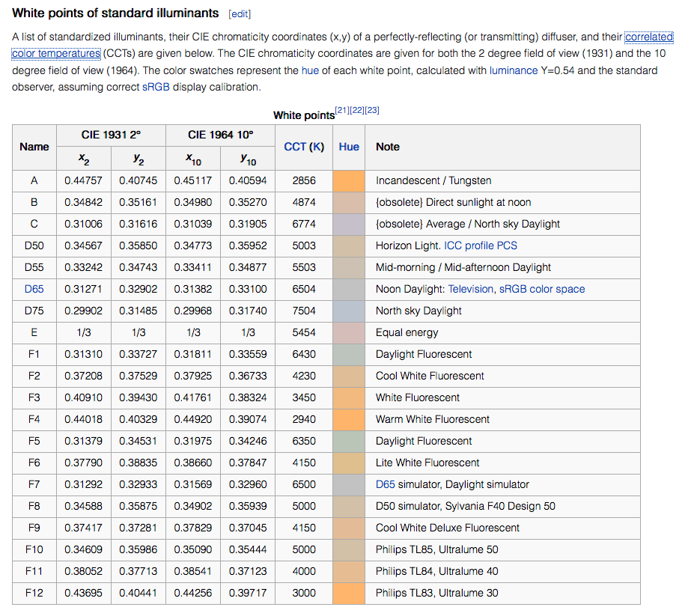
Task: Open the Hue link in the table header
Action: [349, 147]
